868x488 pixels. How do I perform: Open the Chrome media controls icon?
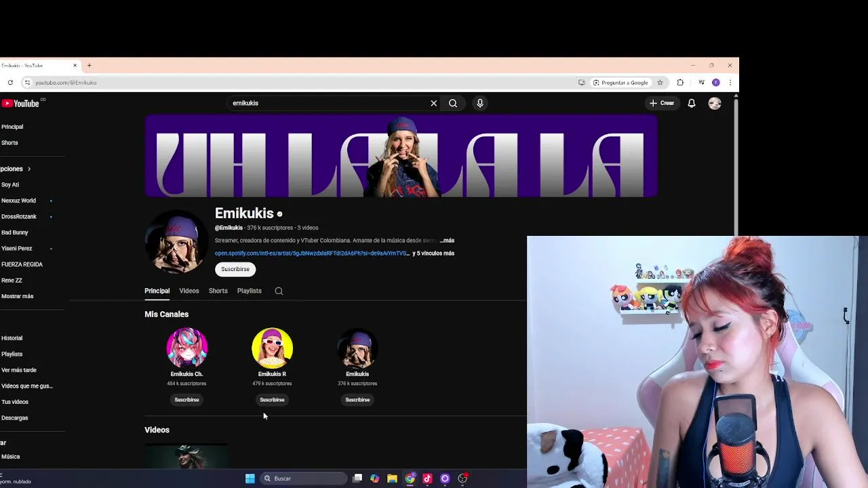tap(701, 83)
